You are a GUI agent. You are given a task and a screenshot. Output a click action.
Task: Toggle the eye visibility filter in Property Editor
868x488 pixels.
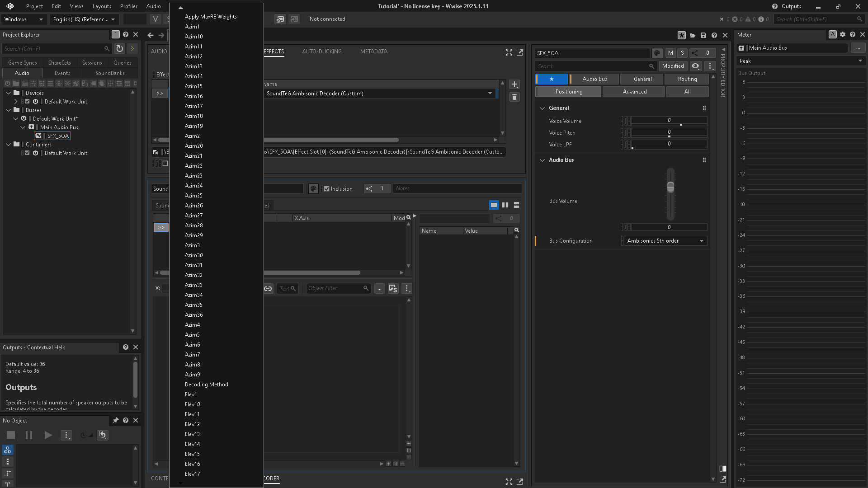click(695, 66)
